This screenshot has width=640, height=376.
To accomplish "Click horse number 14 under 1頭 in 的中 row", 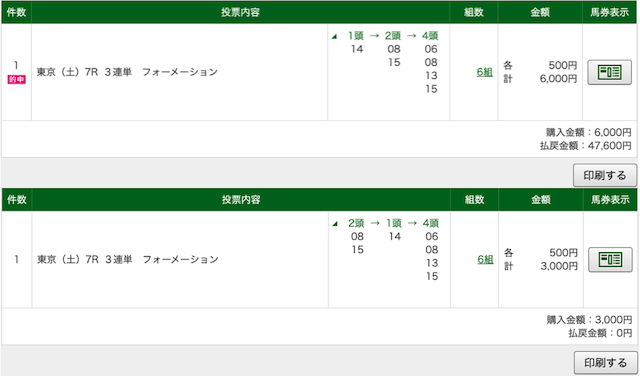I will [x=357, y=49].
